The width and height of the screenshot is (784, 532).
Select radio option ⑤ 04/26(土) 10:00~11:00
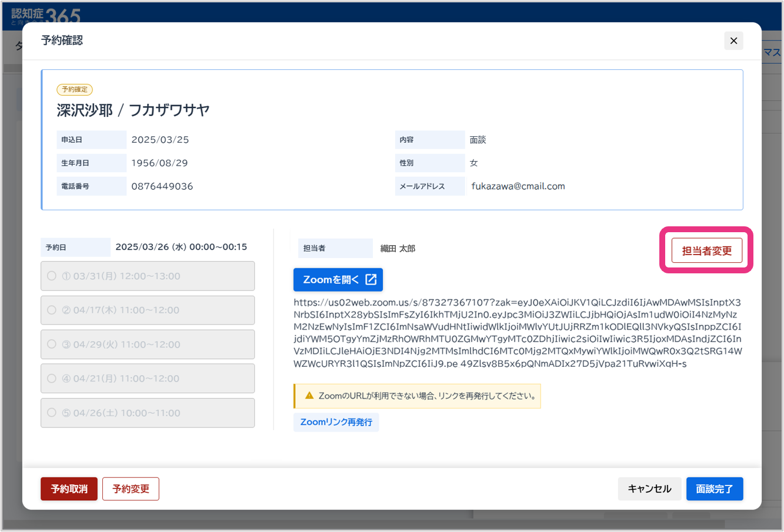pyautogui.click(x=52, y=413)
